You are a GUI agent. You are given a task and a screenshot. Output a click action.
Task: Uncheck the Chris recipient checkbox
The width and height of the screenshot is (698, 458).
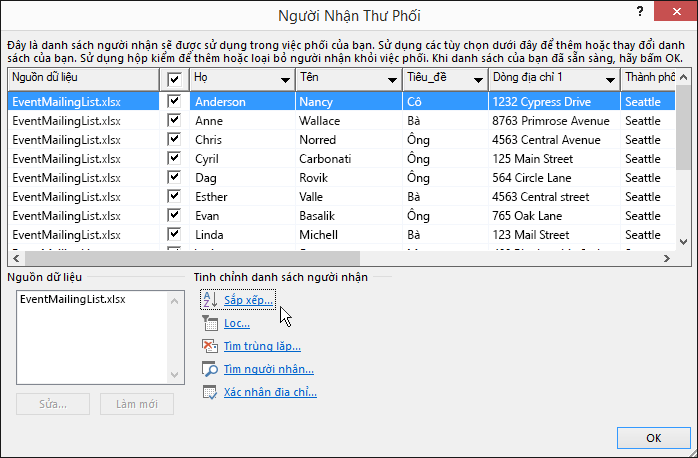point(174,139)
